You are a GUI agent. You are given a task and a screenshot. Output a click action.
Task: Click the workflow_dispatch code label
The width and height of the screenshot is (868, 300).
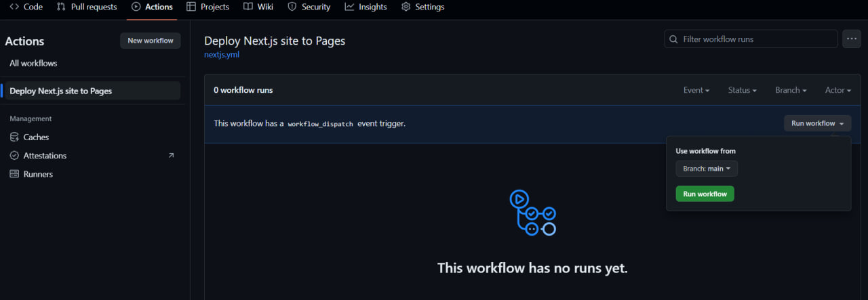[x=320, y=124]
